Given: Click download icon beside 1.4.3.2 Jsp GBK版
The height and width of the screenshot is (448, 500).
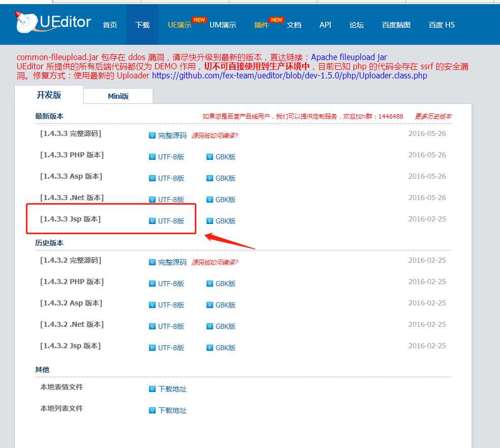Looking at the screenshot, I should coord(210,348).
